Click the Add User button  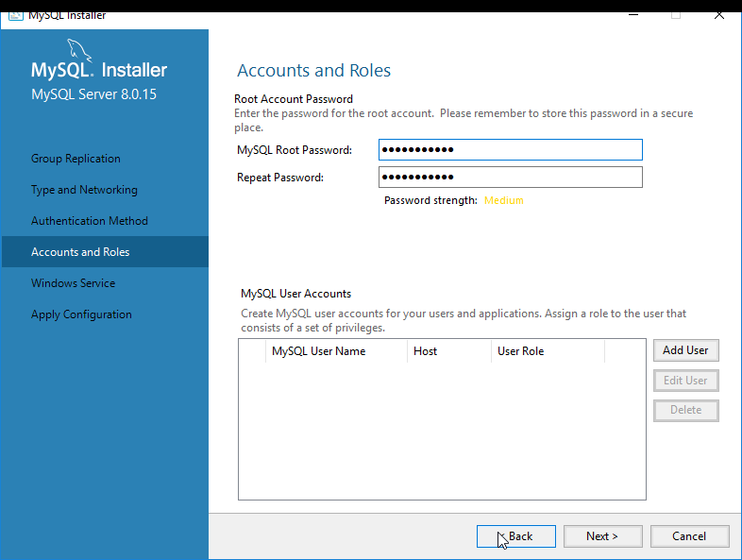click(x=685, y=350)
